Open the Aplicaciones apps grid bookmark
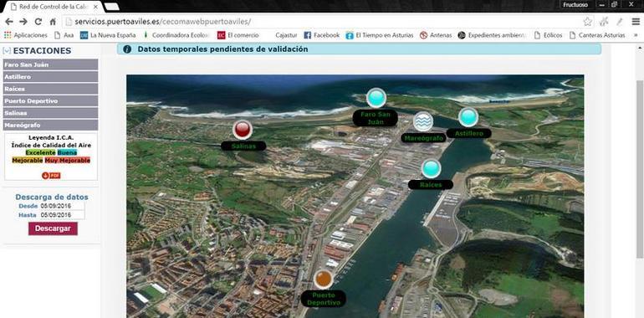This screenshot has width=644, height=318. [25, 35]
